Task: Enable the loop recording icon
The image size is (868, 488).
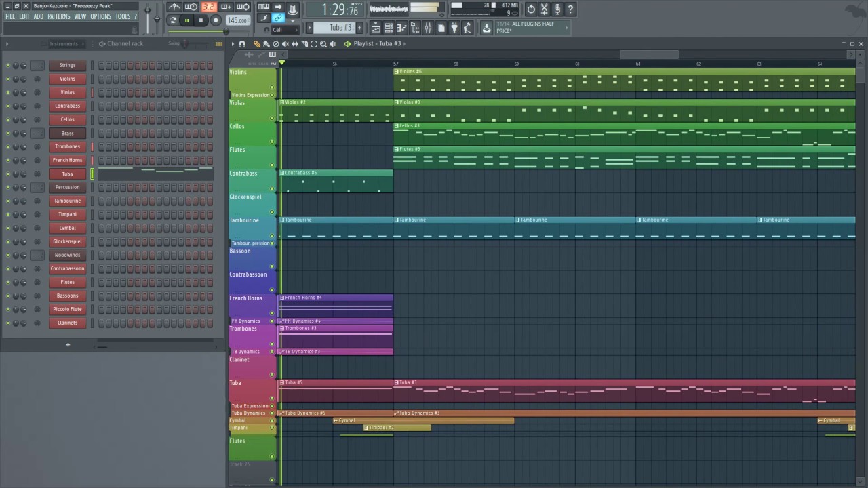Action: pos(243,7)
